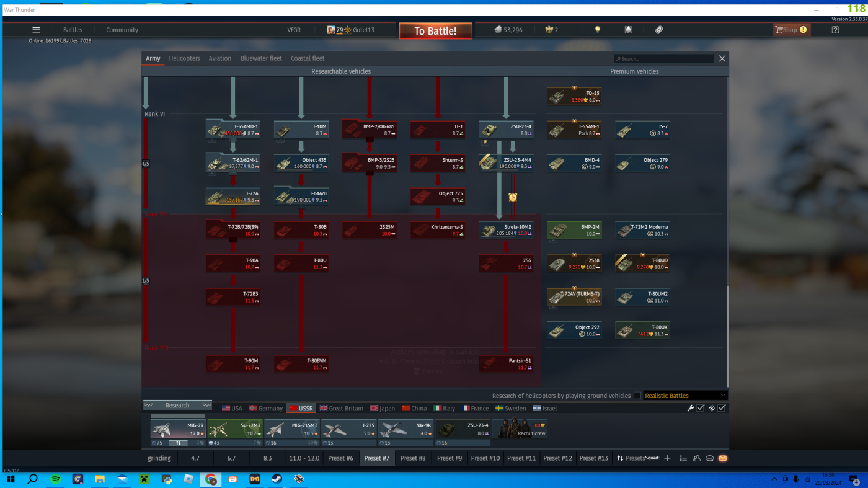Switch to the Aviation tab
The width and height of the screenshot is (868, 488).
219,58
